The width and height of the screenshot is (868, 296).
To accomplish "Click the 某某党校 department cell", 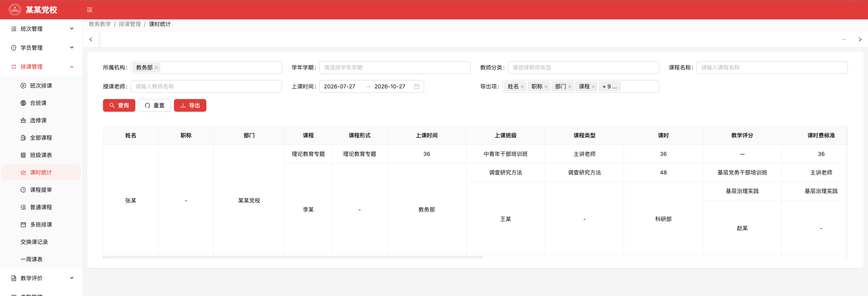I will (x=249, y=200).
